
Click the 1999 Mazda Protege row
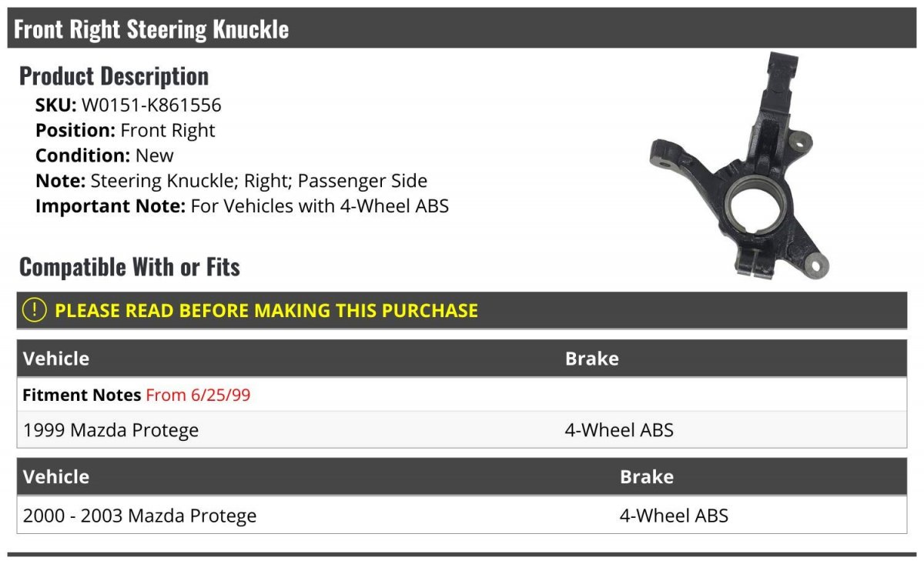point(462,429)
